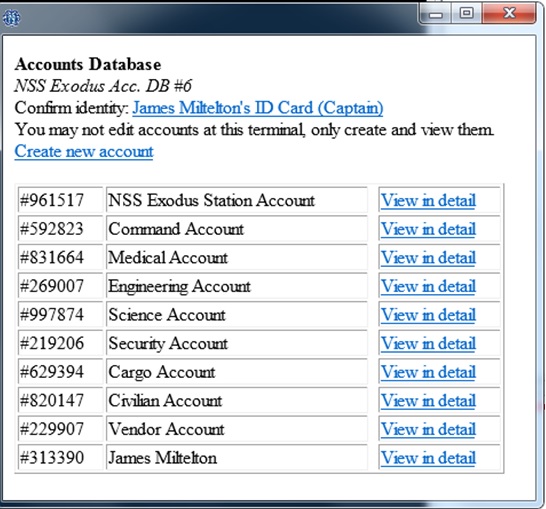Image resolution: width=546 pixels, height=509 pixels.
Task: View Security Account in detail
Action: click(x=428, y=343)
